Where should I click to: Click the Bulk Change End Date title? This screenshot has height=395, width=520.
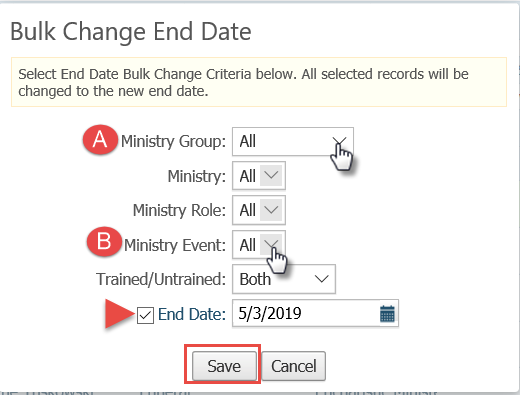(131, 32)
